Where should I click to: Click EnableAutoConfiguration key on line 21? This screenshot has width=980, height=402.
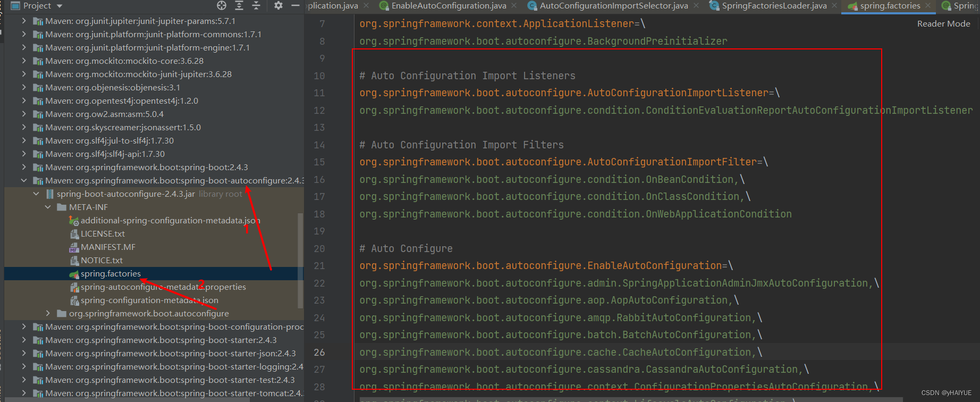click(x=540, y=265)
